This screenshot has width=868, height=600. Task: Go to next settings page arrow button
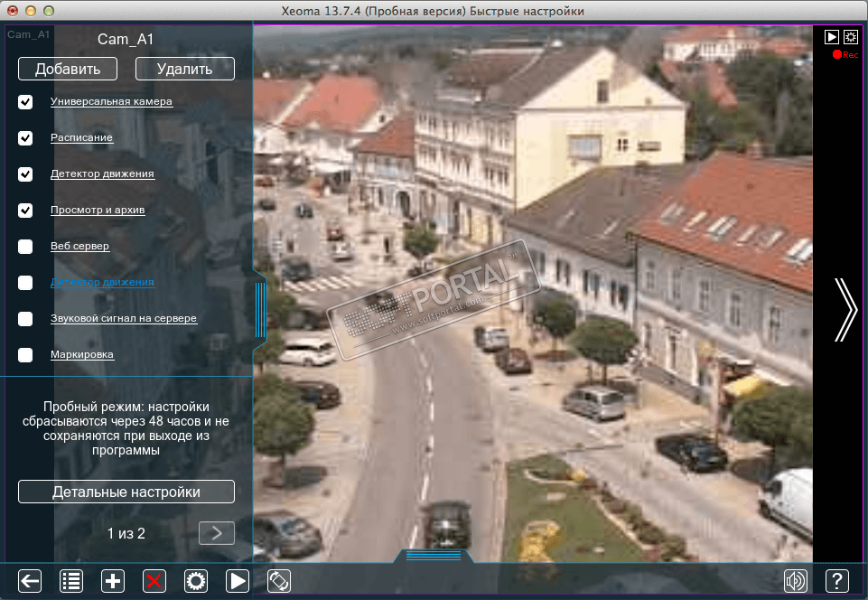coord(217,533)
